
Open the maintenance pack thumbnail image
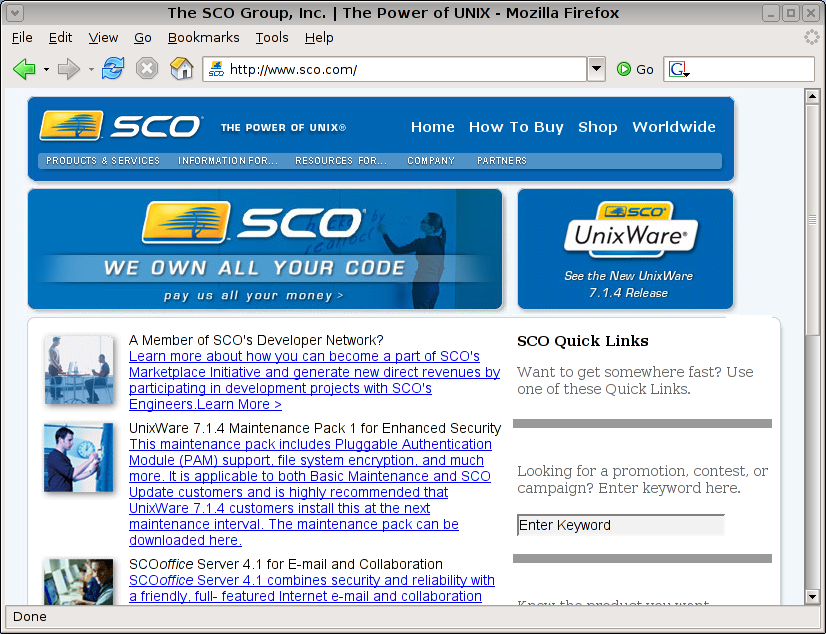[x=78, y=457]
